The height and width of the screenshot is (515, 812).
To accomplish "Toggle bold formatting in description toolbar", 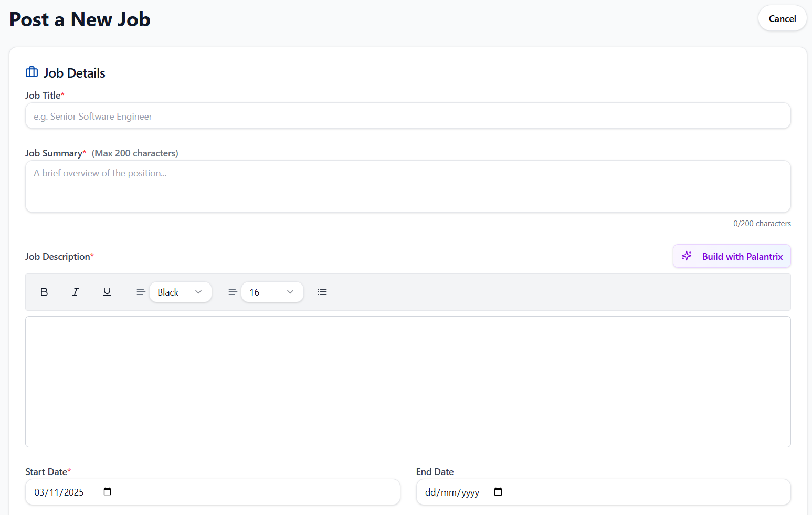I will tap(44, 292).
